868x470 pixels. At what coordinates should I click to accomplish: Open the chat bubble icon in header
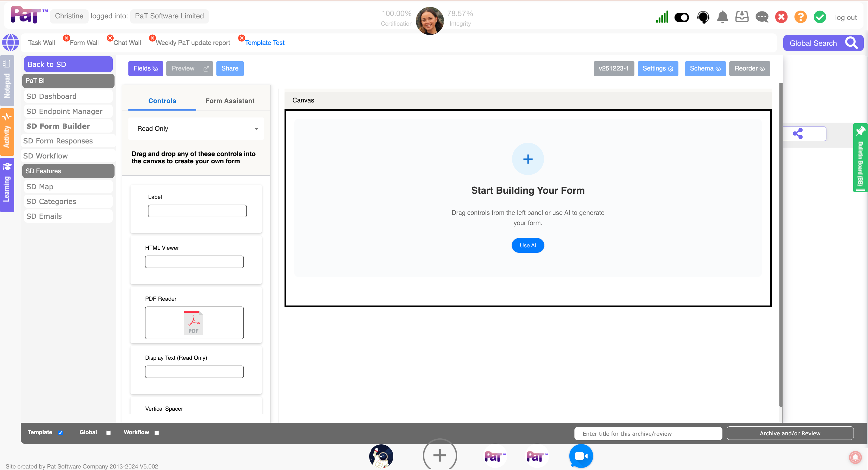[x=762, y=17]
